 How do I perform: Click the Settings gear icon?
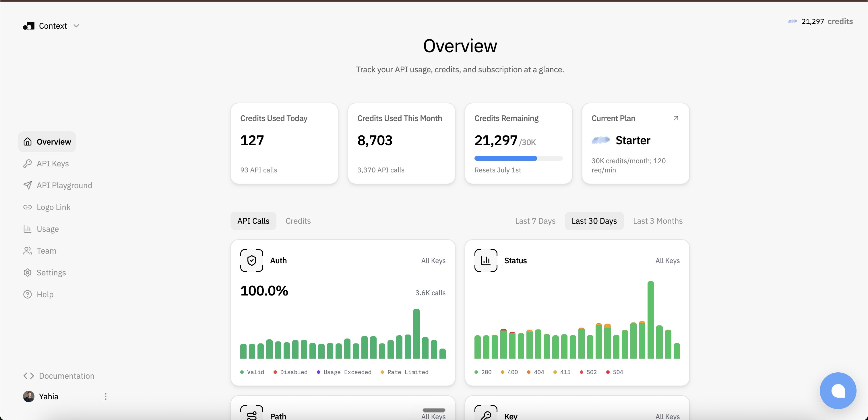point(28,273)
